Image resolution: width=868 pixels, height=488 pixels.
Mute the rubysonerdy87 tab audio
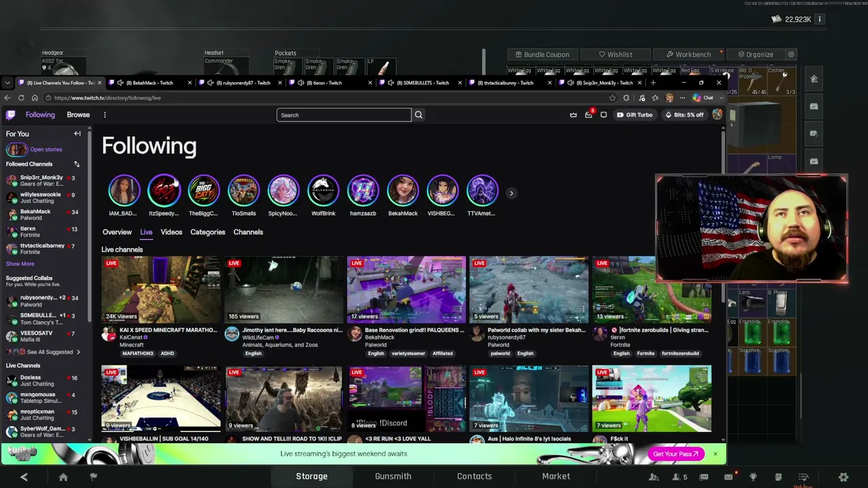point(210,83)
